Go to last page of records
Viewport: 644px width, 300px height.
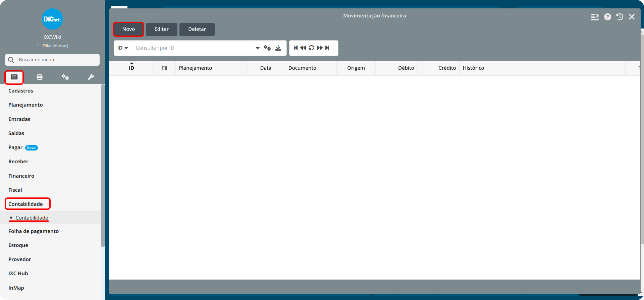(327, 48)
